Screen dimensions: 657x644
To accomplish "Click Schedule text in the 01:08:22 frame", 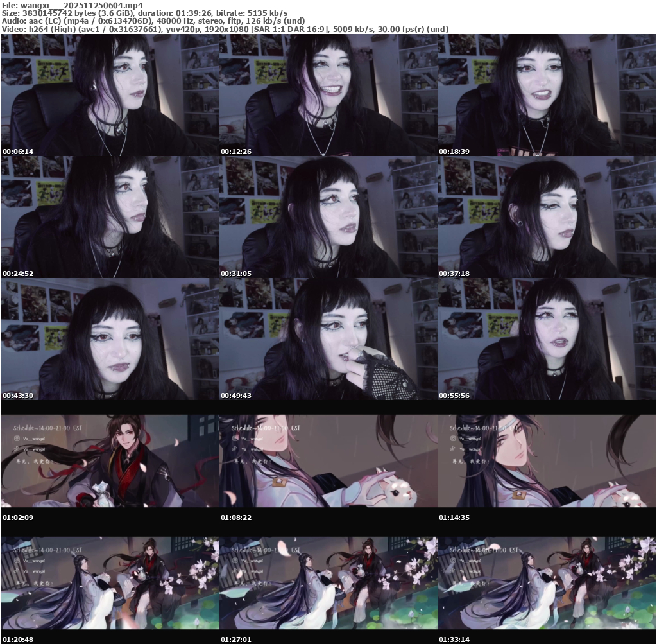I will pyautogui.click(x=266, y=428).
